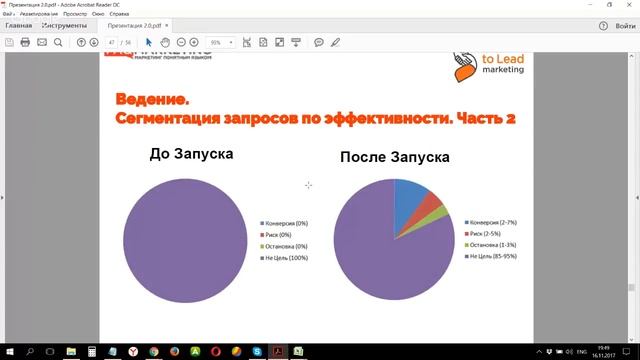The height and width of the screenshot is (360, 640).
Task: Click legend entry Конверсия (0%)
Action: click(x=284, y=223)
